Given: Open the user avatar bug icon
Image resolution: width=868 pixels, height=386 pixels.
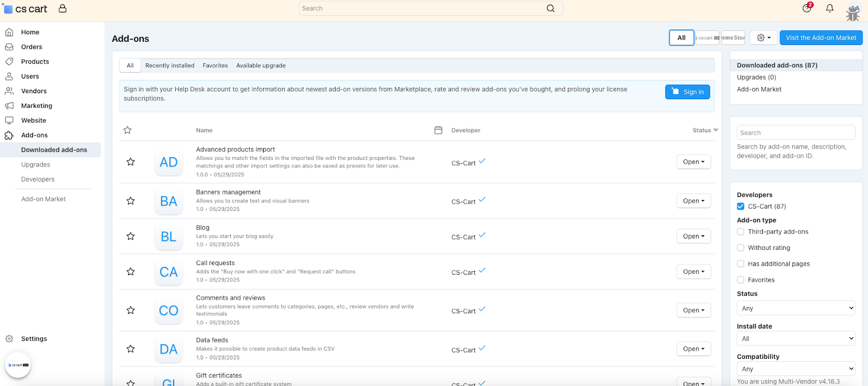Looking at the screenshot, I should click(853, 12).
